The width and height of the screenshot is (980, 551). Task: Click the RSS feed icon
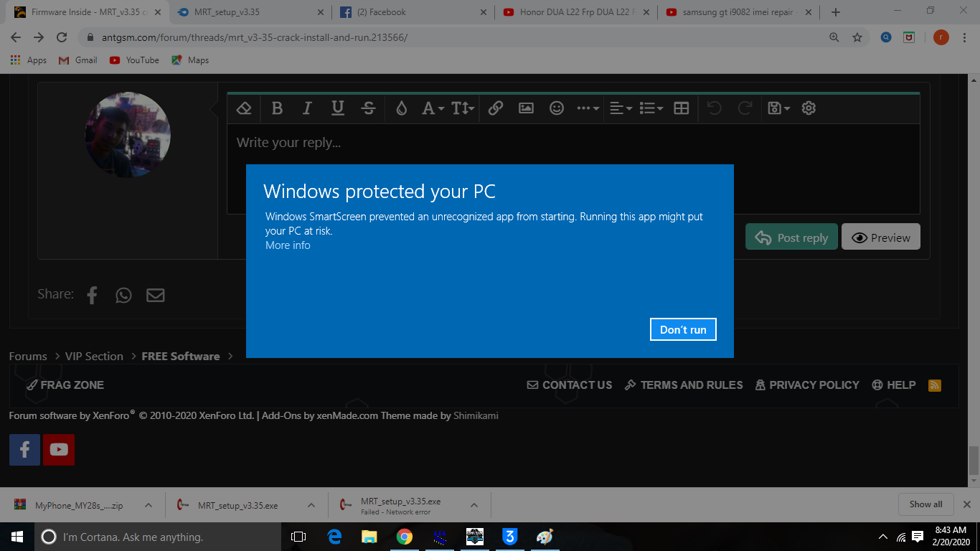point(935,385)
